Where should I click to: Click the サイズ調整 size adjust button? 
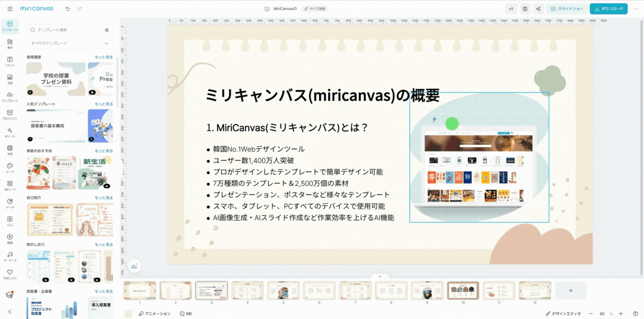[x=315, y=9]
